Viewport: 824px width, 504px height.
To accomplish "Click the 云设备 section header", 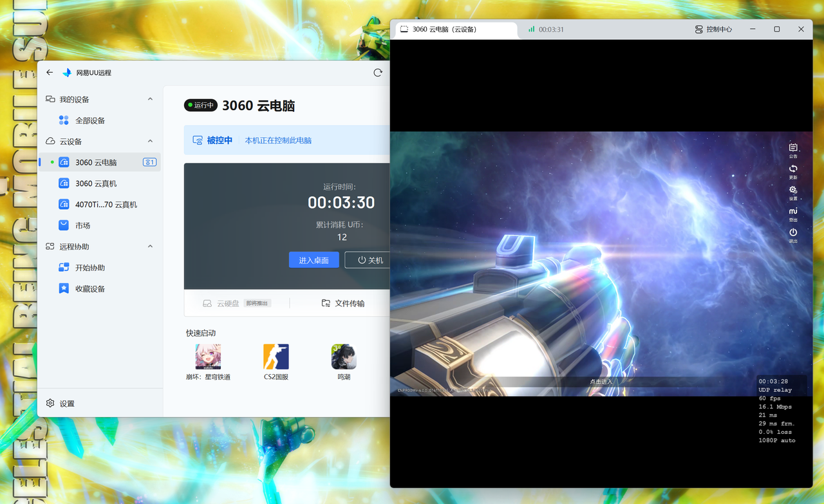I will pyautogui.click(x=100, y=141).
